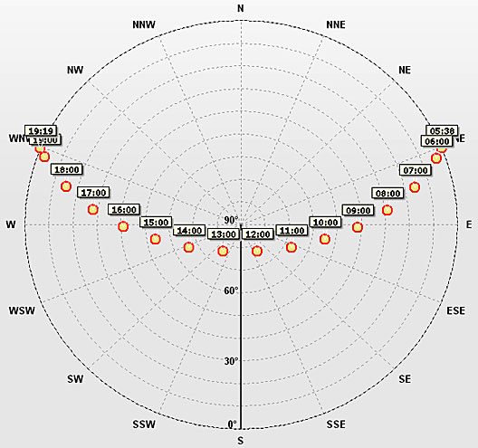The image size is (478, 448).
Task: Click the 09:00 time label
Action: pyautogui.click(x=358, y=210)
